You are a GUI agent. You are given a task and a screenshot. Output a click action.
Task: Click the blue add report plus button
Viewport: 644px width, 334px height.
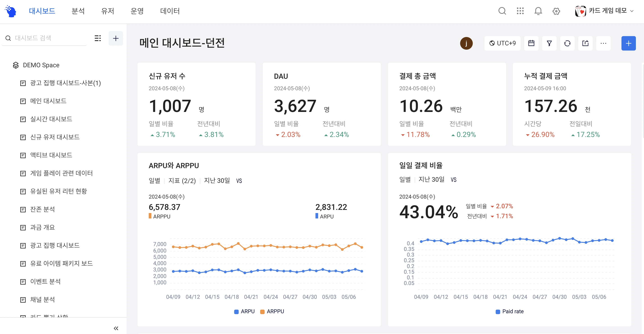(628, 43)
